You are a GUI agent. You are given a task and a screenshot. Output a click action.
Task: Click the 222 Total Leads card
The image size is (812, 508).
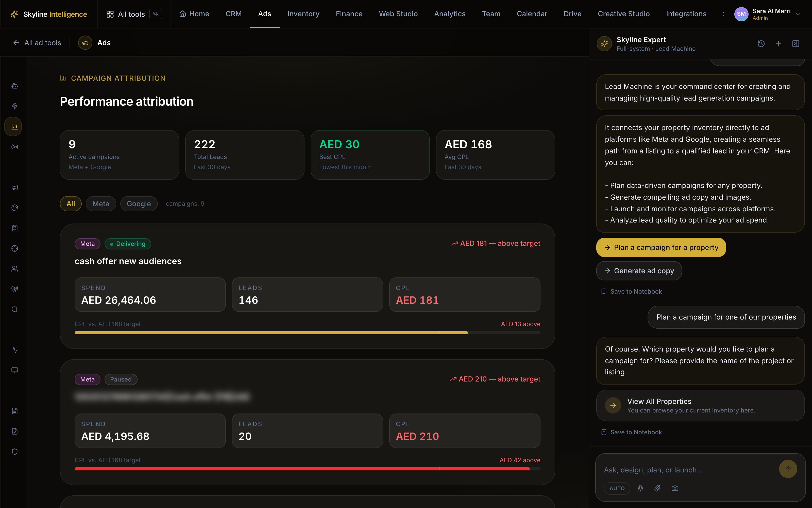[x=245, y=155]
